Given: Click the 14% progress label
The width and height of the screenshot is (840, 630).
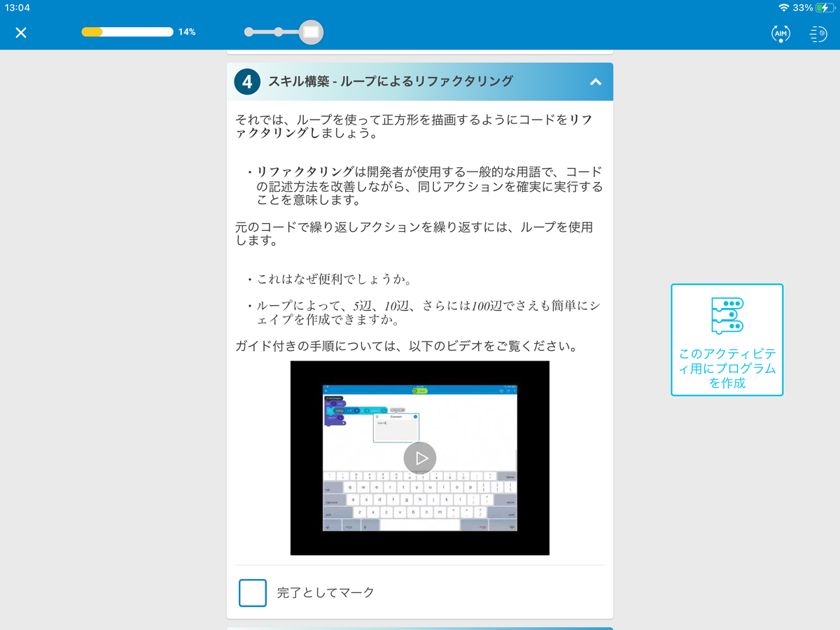Looking at the screenshot, I should [187, 31].
